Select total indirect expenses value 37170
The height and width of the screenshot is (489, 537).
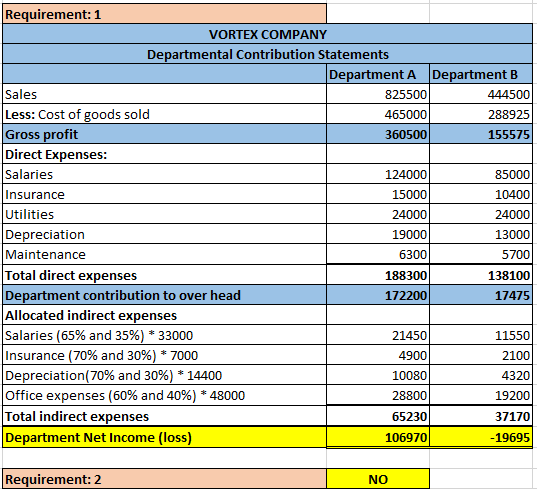click(x=481, y=416)
